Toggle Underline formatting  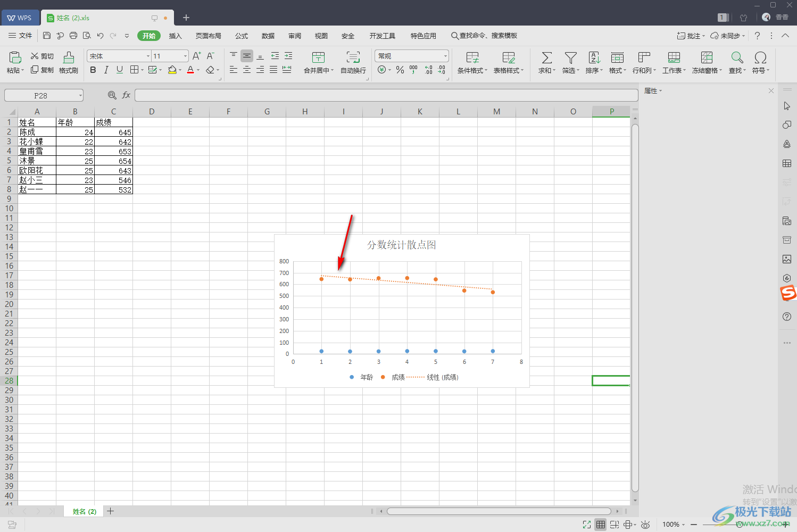pos(120,70)
